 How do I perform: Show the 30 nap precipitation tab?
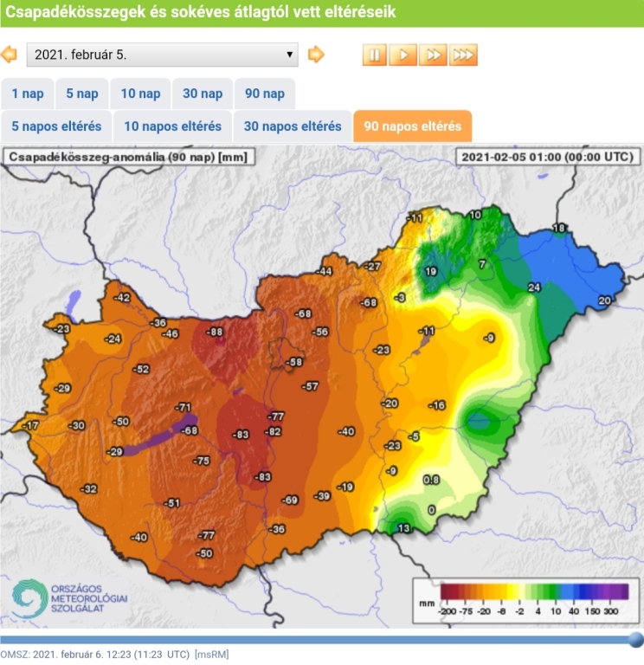203,94
